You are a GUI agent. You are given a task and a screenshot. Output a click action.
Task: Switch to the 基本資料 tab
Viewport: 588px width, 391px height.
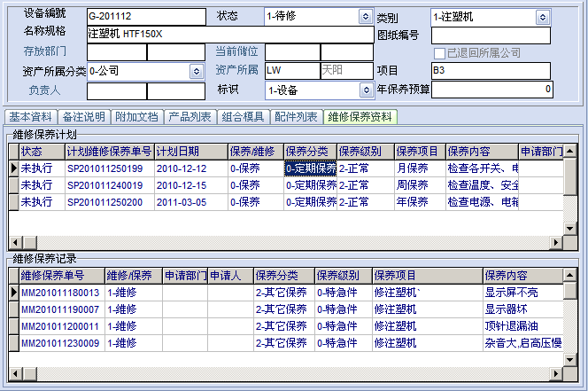pyautogui.click(x=29, y=117)
